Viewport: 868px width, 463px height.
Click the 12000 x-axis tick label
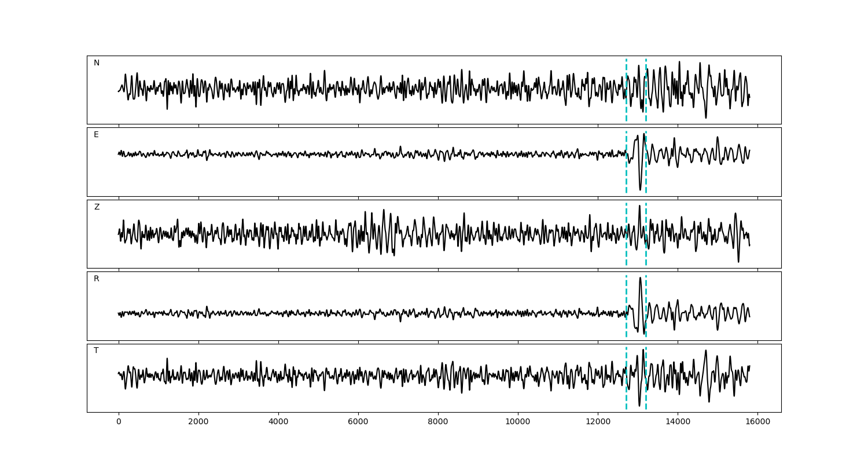pyautogui.click(x=598, y=422)
